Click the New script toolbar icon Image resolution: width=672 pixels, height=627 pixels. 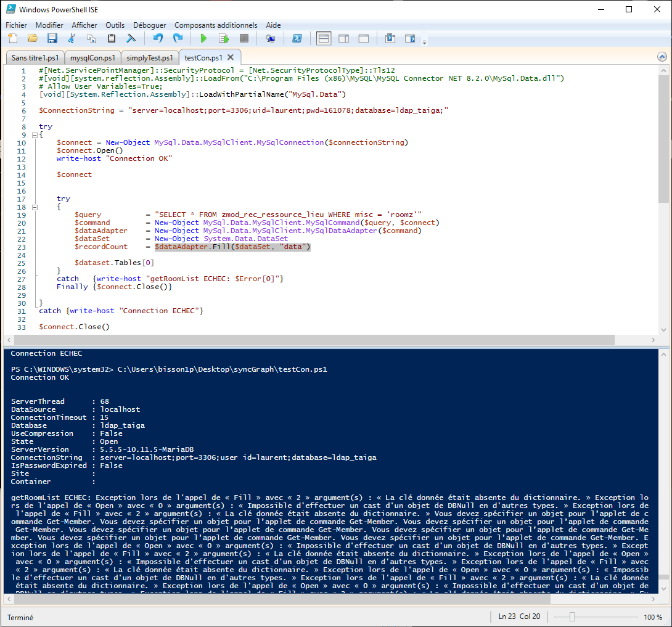click(13, 39)
